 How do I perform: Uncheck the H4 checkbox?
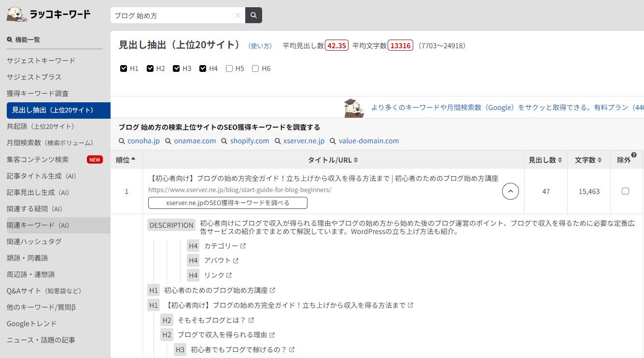(x=203, y=69)
